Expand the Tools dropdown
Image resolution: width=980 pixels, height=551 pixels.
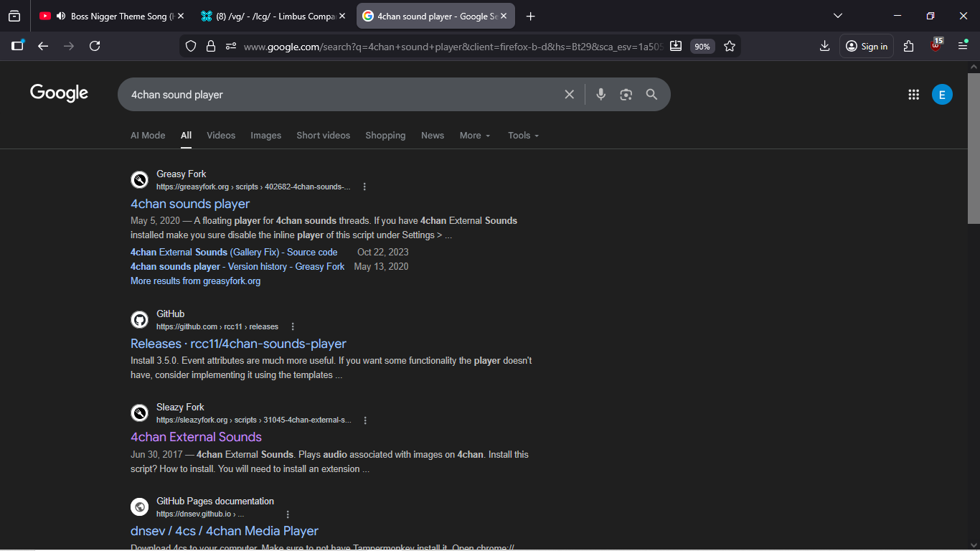point(524,135)
